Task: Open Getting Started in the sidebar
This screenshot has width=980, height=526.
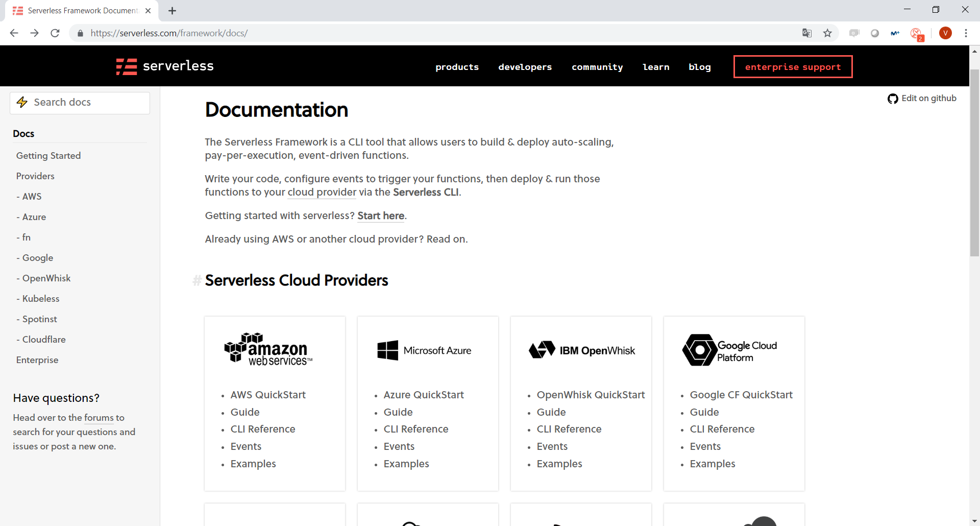Action: click(x=48, y=156)
